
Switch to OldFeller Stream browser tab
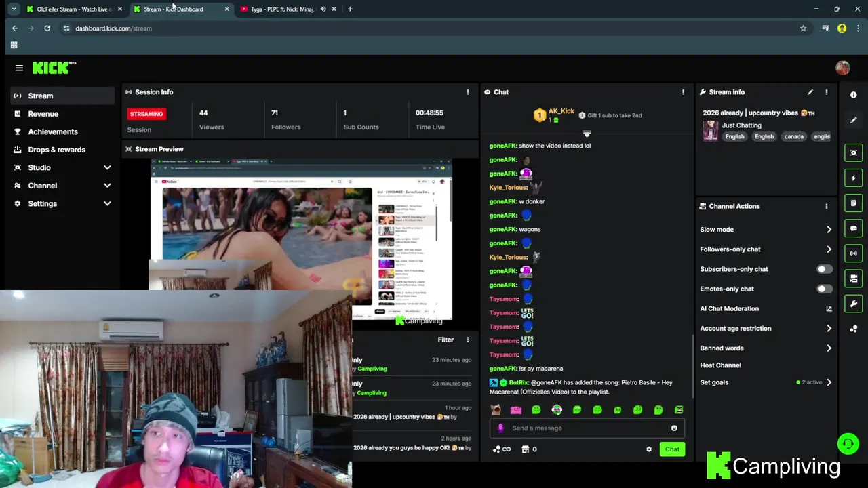(x=73, y=9)
